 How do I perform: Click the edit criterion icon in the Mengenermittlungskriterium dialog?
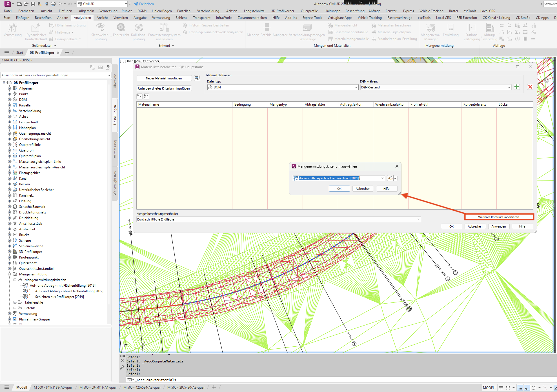coord(390,178)
